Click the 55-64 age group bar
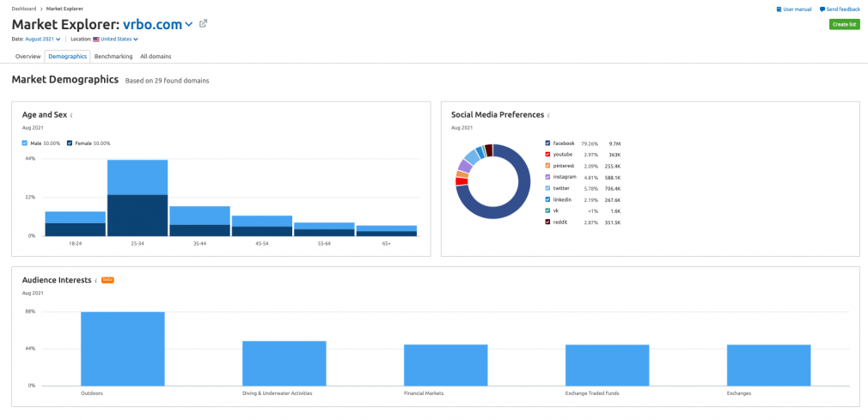 [324, 229]
